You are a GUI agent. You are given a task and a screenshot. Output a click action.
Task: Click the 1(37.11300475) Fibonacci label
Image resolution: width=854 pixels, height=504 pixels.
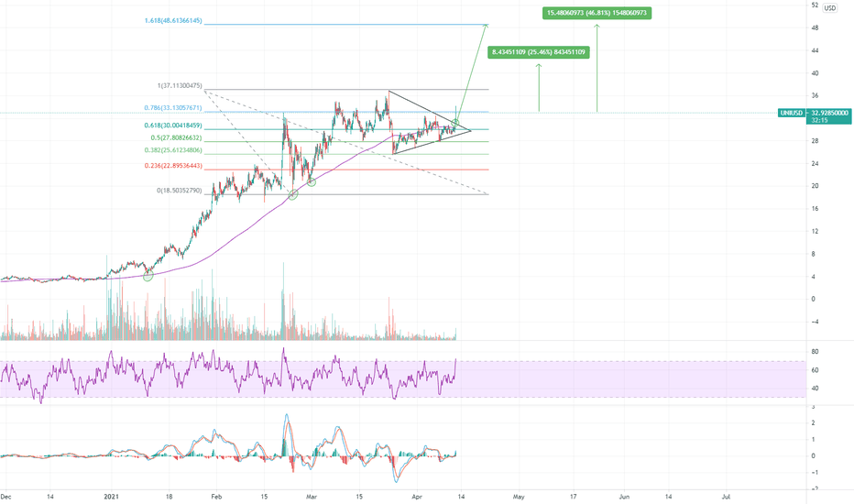tap(180, 86)
